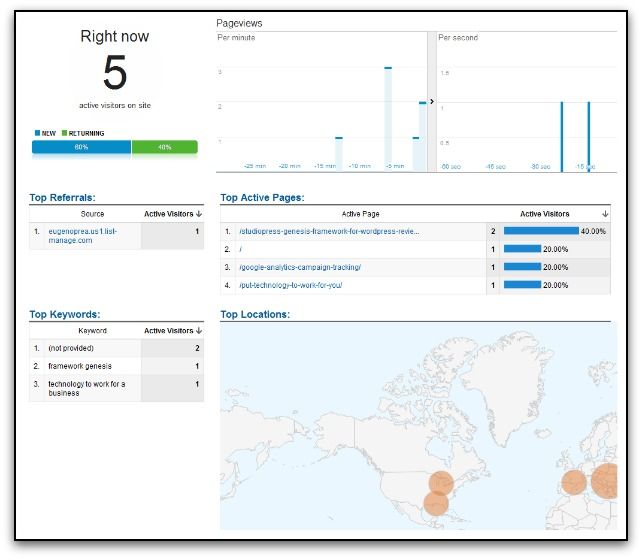Click the per-minute bar near -15 min
Viewport: 642px width, 559px height.
tap(339, 154)
